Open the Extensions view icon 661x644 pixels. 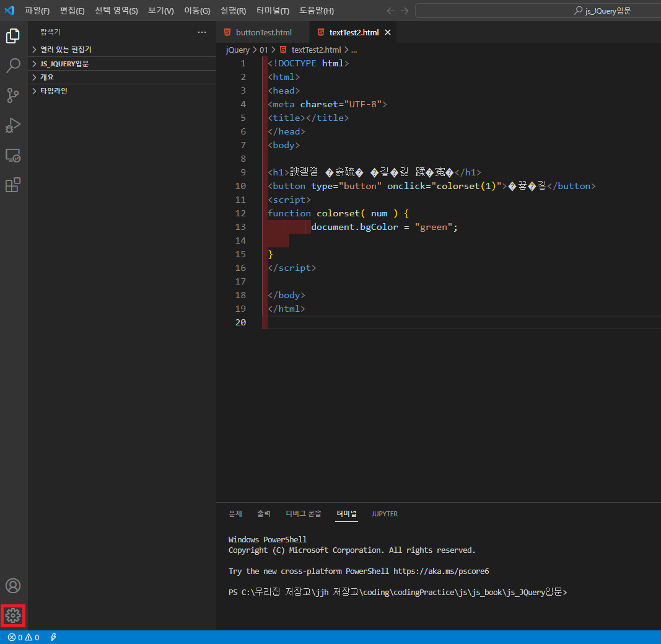click(13, 185)
